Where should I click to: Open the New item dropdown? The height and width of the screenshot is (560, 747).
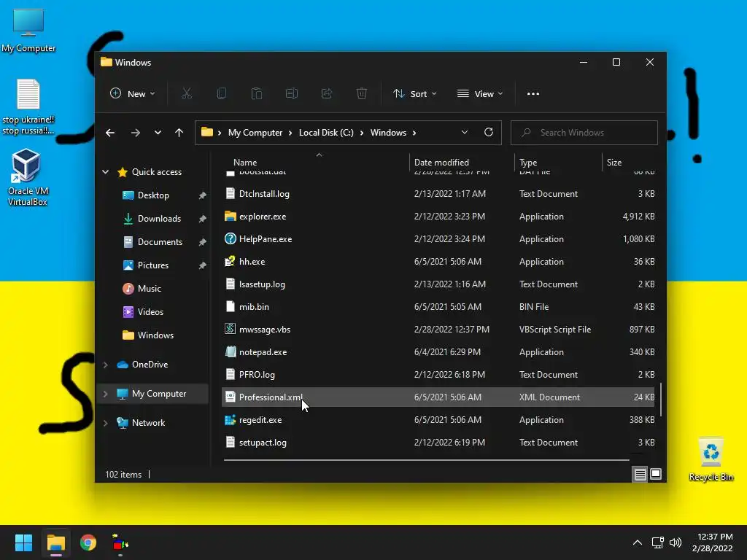coord(133,94)
